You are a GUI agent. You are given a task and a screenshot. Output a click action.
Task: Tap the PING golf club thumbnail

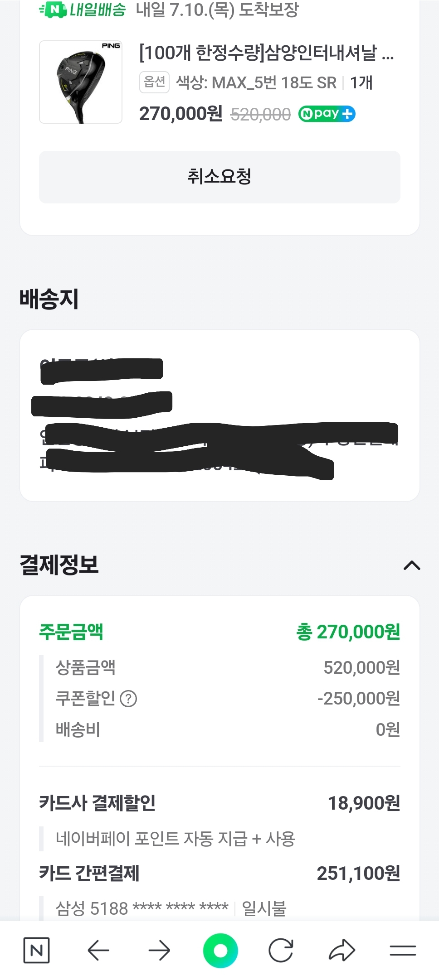coord(81,82)
